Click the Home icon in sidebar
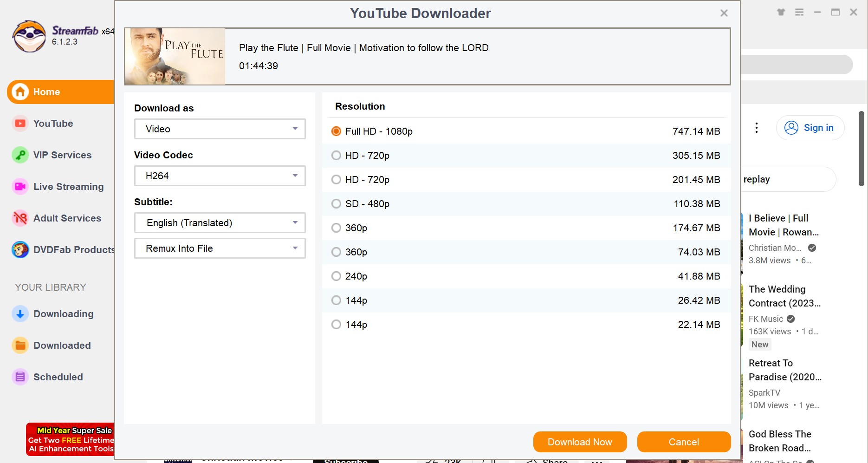868x463 pixels. click(x=20, y=92)
